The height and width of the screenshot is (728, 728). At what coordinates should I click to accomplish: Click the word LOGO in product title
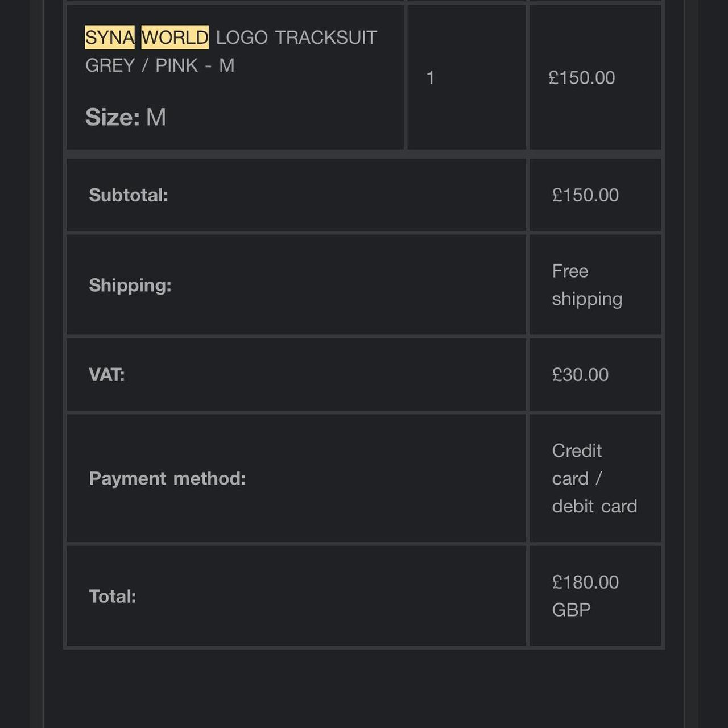(x=242, y=38)
